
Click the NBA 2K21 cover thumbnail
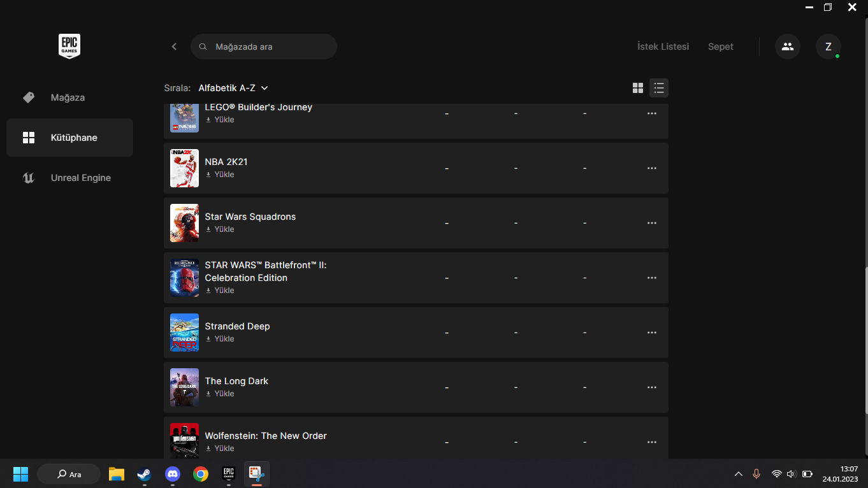point(184,168)
